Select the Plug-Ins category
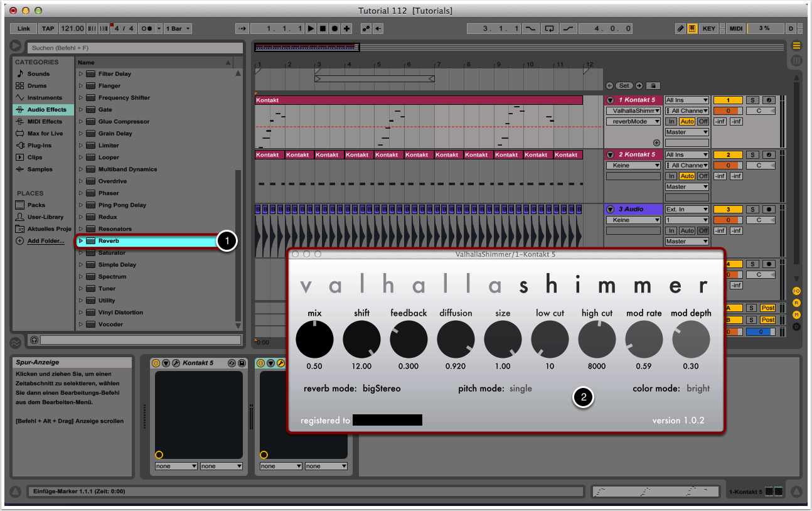Image resolution: width=812 pixels, height=511 pixels. click(x=39, y=146)
